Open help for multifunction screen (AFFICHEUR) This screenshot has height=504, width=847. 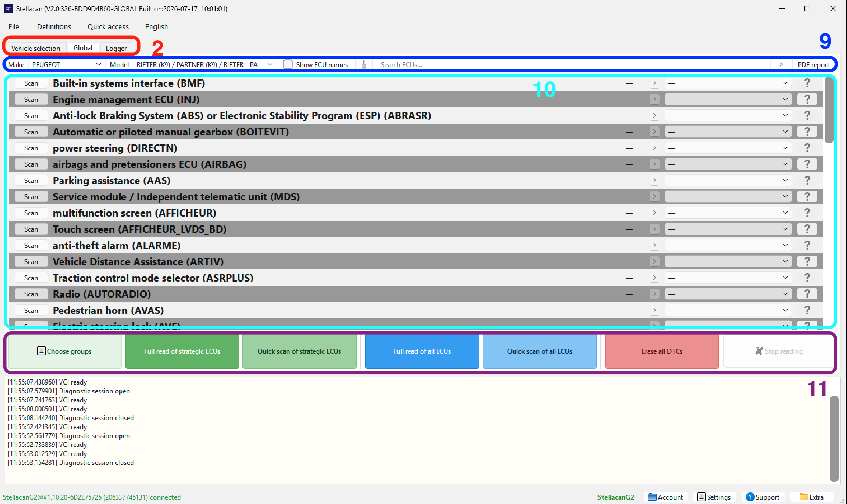807,213
